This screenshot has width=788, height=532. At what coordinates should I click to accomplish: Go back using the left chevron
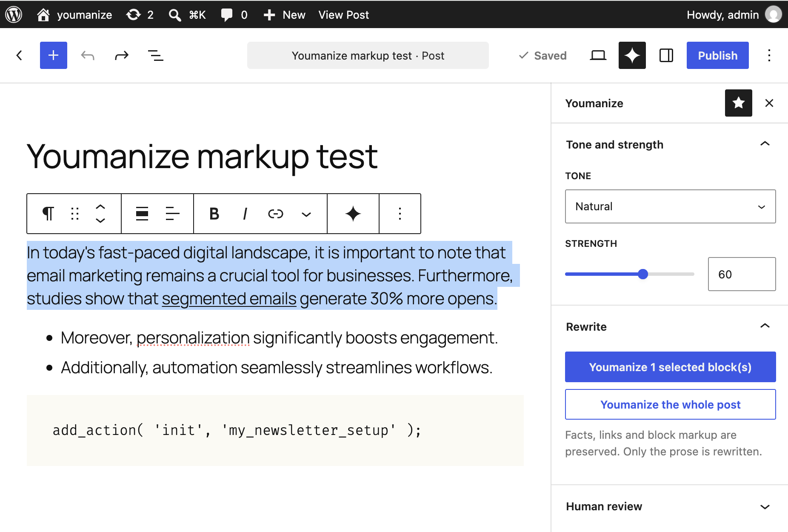click(19, 55)
